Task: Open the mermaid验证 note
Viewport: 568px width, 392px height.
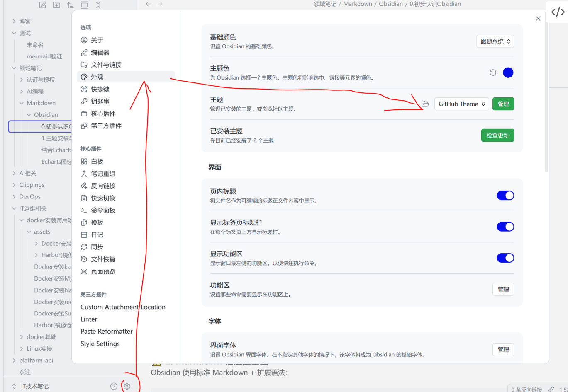Action: click(x=44, y=56)
